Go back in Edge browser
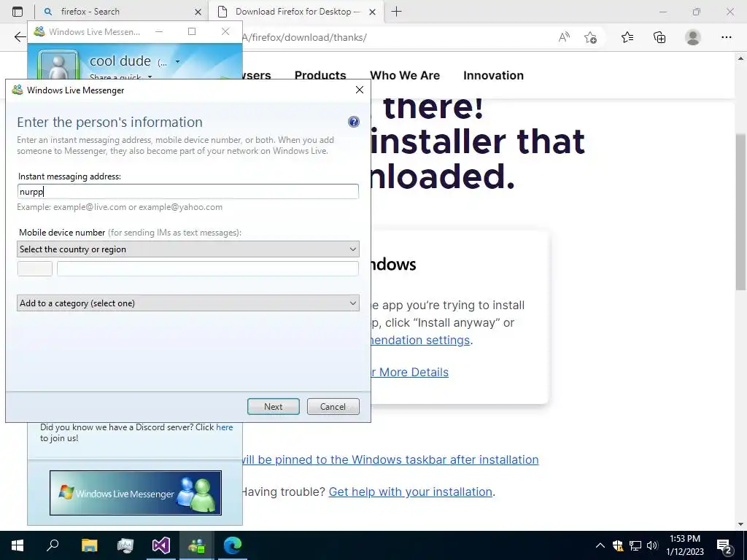The image size is (747, 560). click(20, 37)
